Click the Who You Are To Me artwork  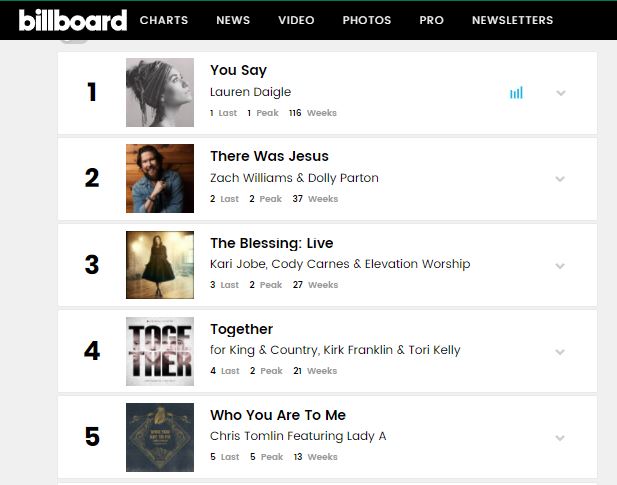pyautogui.click(x=160, y=437)
